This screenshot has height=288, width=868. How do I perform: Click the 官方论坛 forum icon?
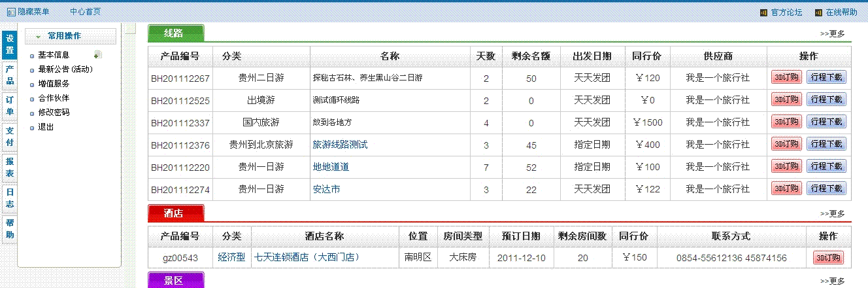763,12
